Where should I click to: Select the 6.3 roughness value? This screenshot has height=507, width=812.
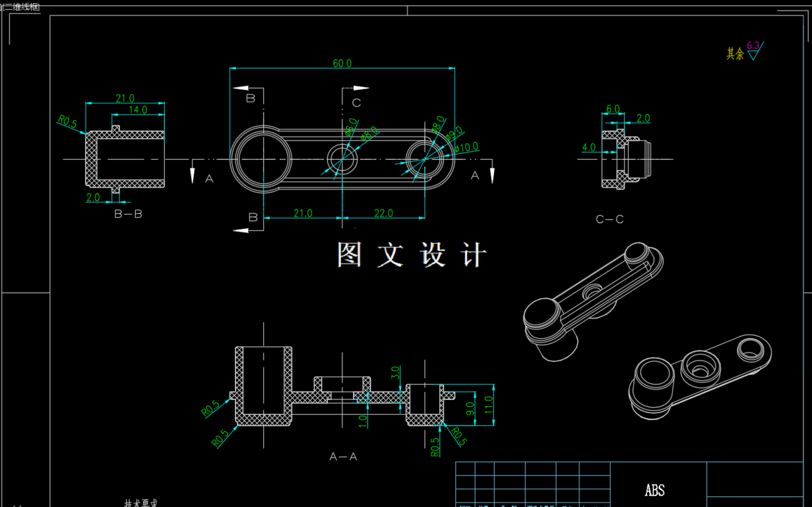tap(753, 46)
